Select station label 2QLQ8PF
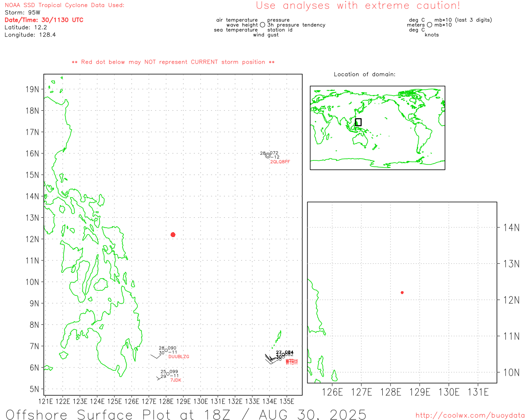This screenshot has width=525, height=420. click(280, 162)
